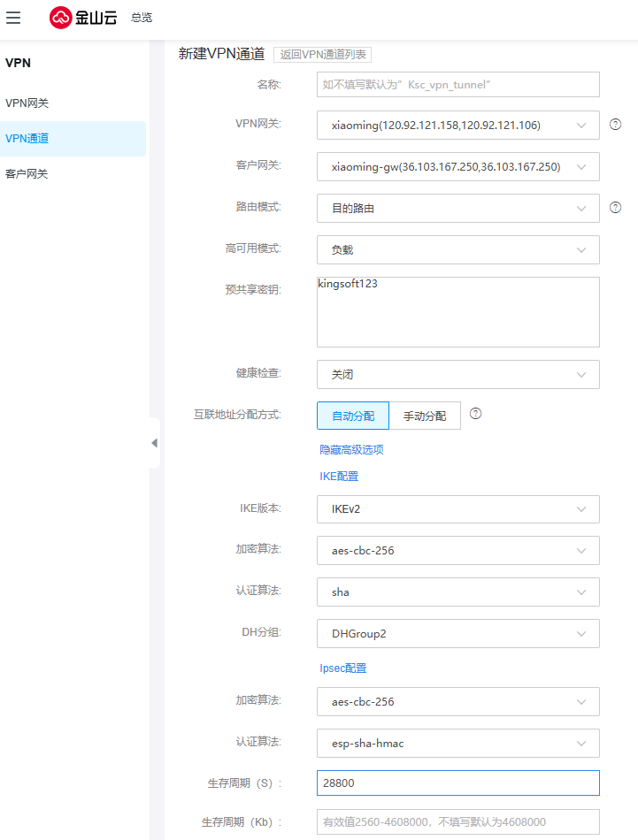Open VPN网关 in the sidebar

click(27, 103)
